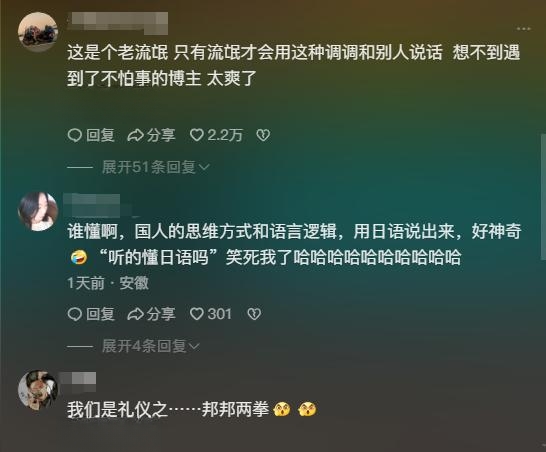
Task: Share the second comment about 日语
Action: coord(151,314)
